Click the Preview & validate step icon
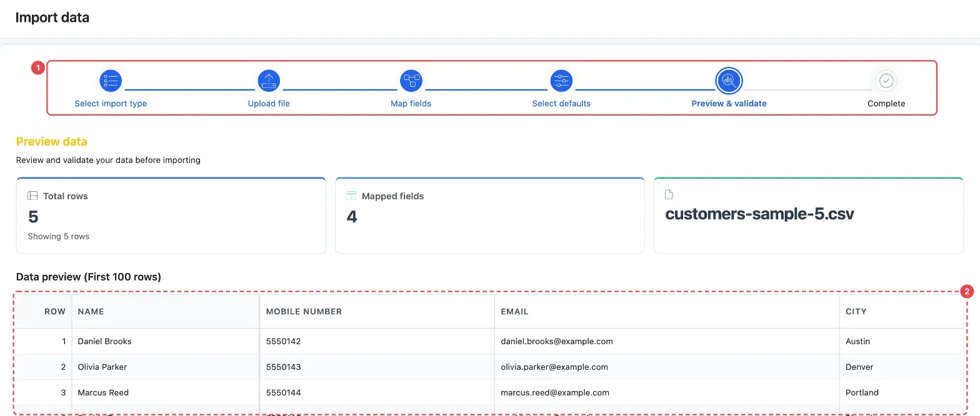Viewport: 980px width, 416px height. click(x=729, y=81)
